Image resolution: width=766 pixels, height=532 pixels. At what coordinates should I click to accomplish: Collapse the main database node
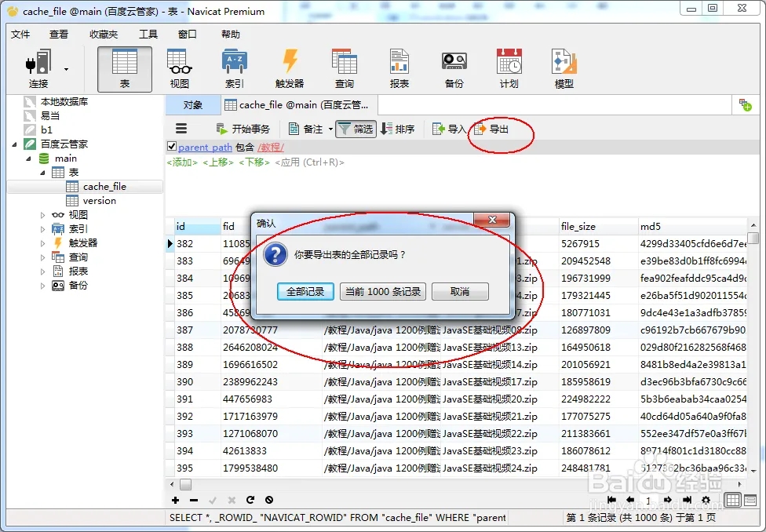[31, 159]
